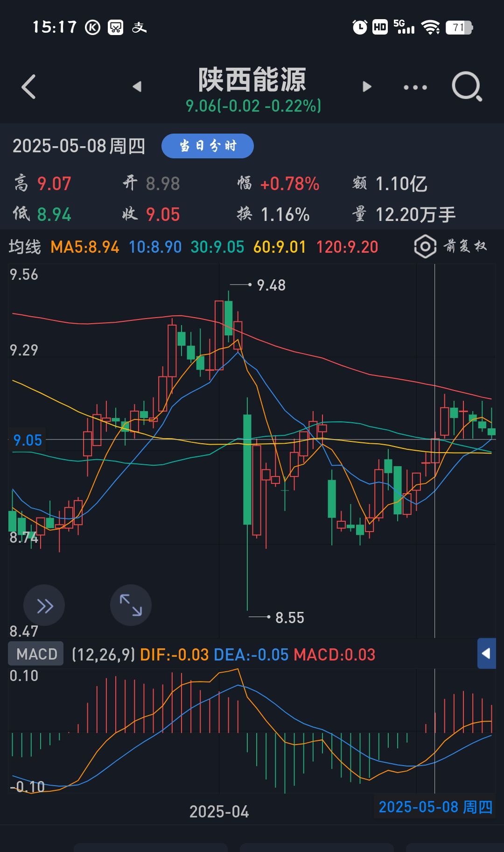The height and width of the screenshot is (852, 504).
Task: Select the 30:9.05 moving average value
Action: [217, 247]
